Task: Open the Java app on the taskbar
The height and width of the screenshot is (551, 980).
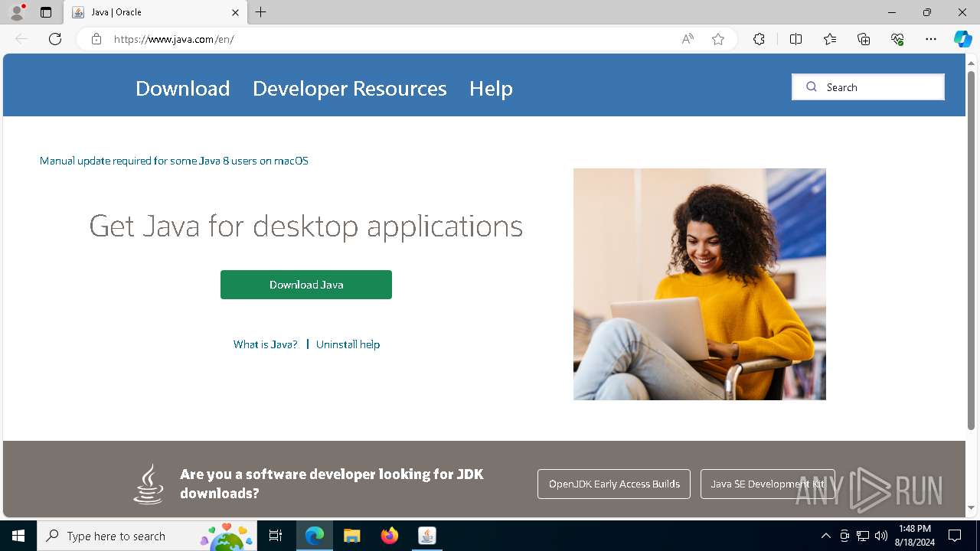Action: [x=427, y=536]
